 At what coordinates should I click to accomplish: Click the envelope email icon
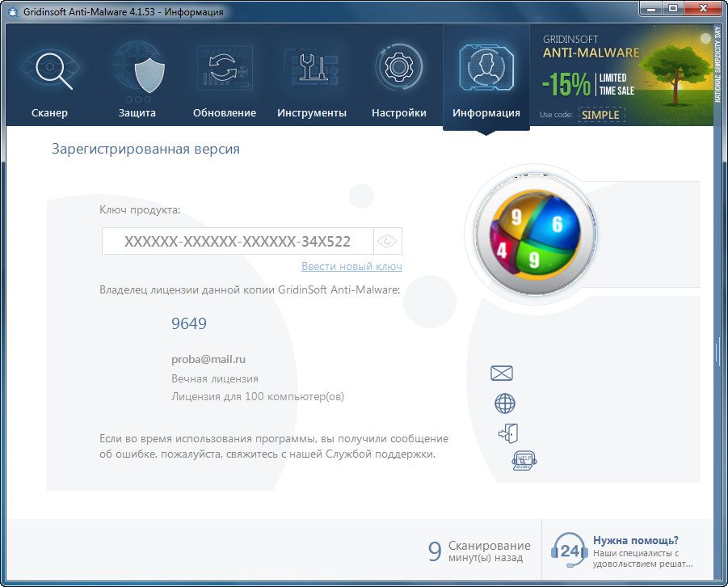click(502, 373)
